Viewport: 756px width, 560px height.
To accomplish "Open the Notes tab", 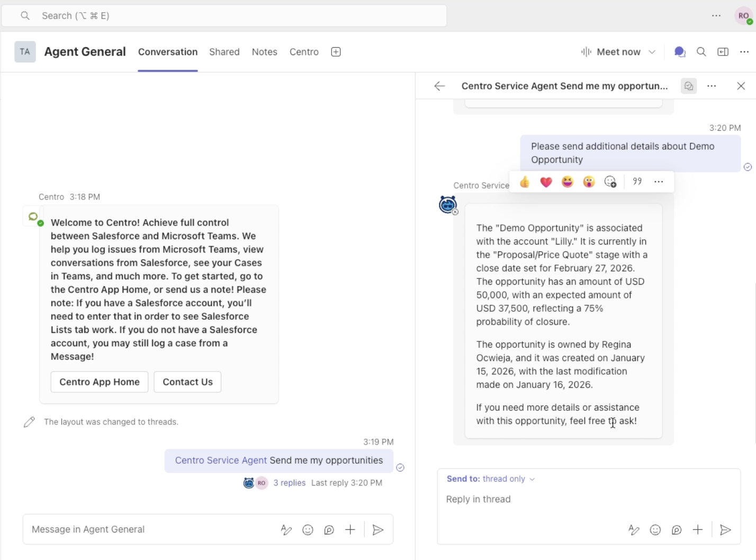I will [x=265, y=52].
